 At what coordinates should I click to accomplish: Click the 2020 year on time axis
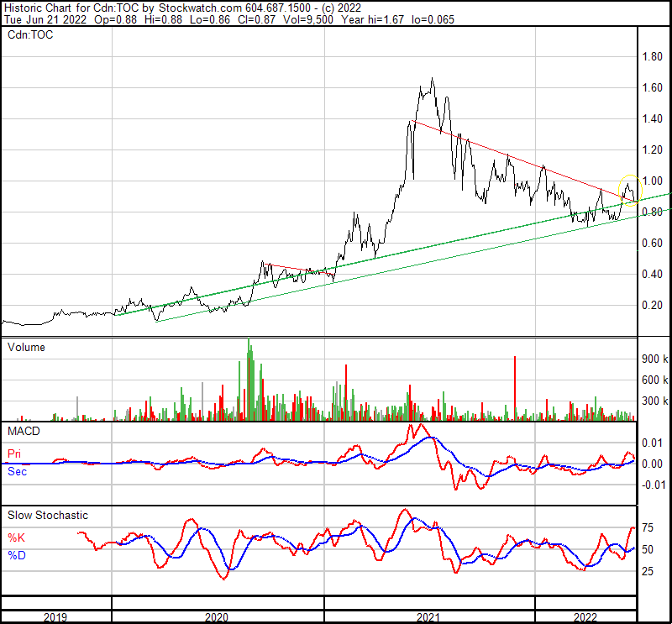[217, 617]
